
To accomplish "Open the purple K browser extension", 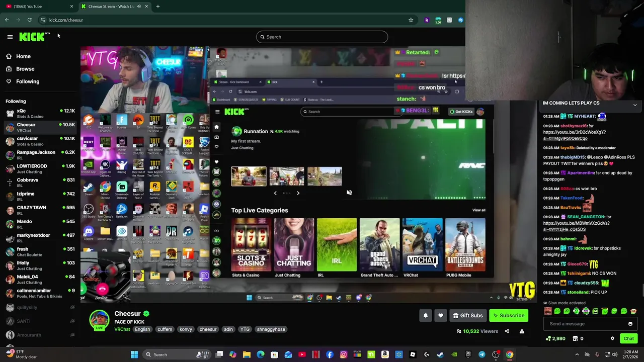I will tap(427, 20).
